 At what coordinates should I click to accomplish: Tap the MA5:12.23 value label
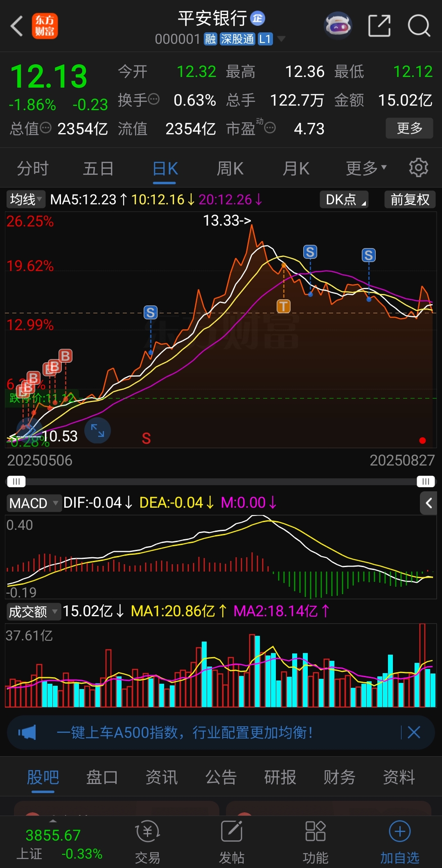[89, 200]
